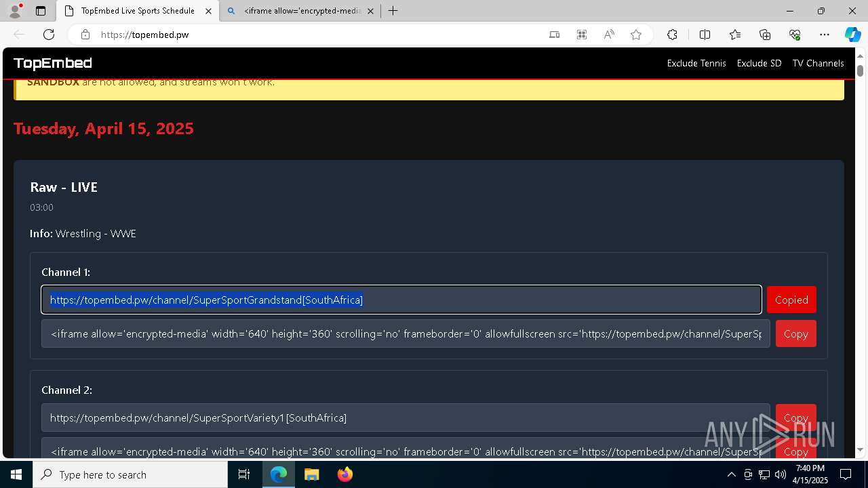Open the app available icon in address bar
The width and height of the screenshot is (868, 488).
pyautogui.click(x=555, y=35)
